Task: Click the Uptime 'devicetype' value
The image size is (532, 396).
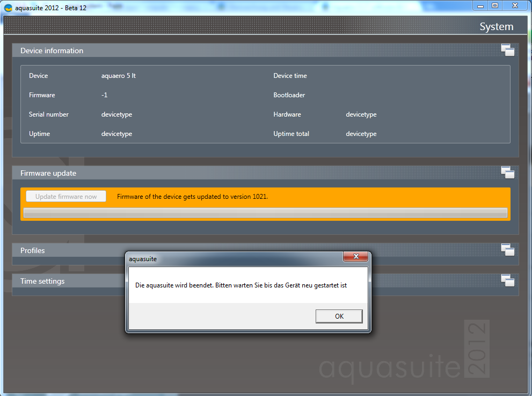Action: pos(116,134)
